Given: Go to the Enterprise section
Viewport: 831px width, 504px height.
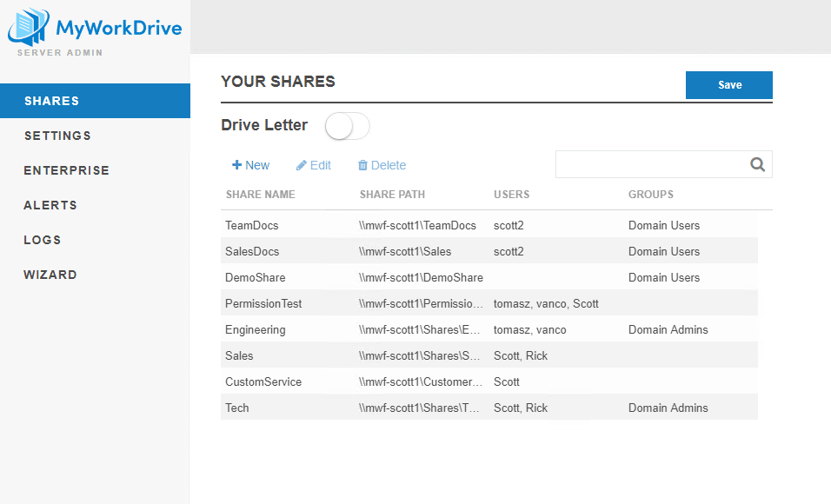Looking at the screenshot, I should (x=66, y=170).
